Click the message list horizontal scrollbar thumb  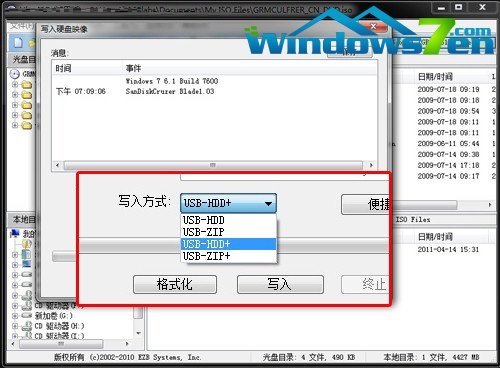213,165
